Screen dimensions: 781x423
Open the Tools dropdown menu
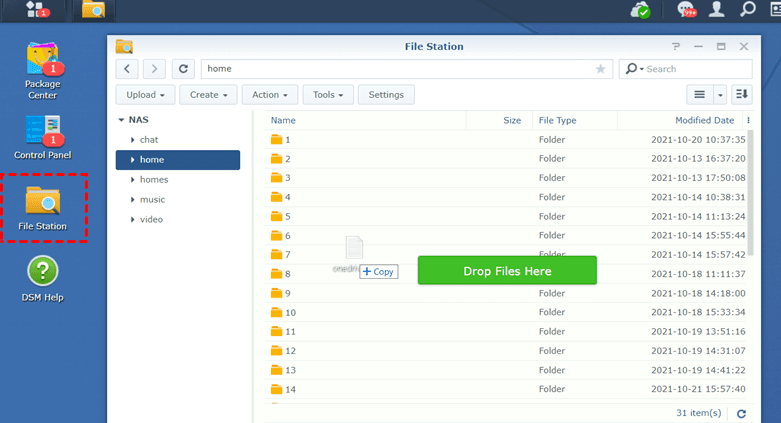[328, 95]
